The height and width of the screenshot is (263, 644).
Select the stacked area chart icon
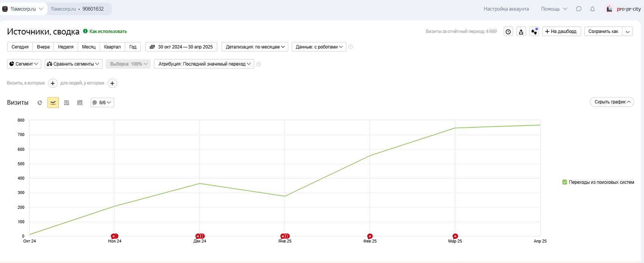point(66,103)
